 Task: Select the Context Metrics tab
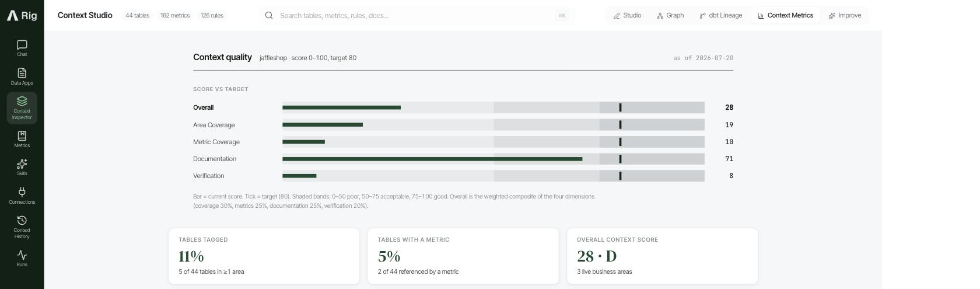pyautogui.click(x=785, y=16)
